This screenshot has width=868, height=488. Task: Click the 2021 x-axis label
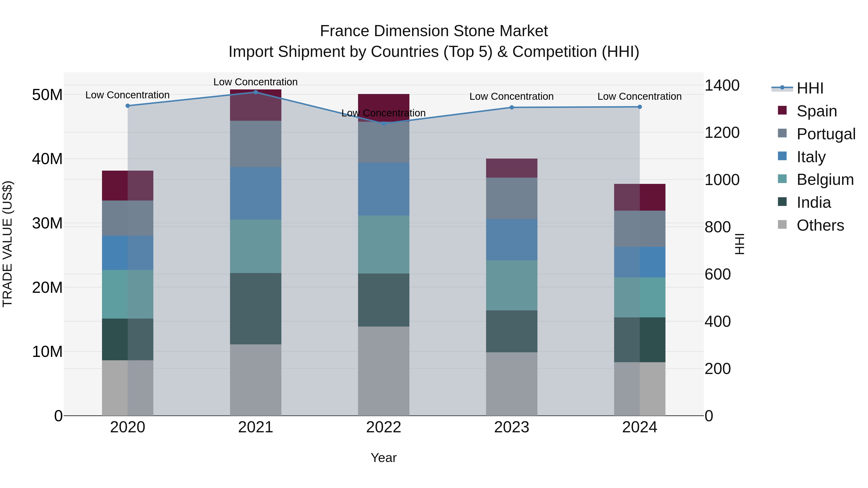point(255,427)
